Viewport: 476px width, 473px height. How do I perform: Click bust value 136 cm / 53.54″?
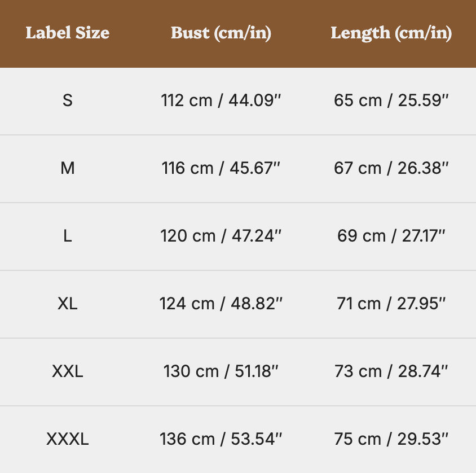click(221, 439)
